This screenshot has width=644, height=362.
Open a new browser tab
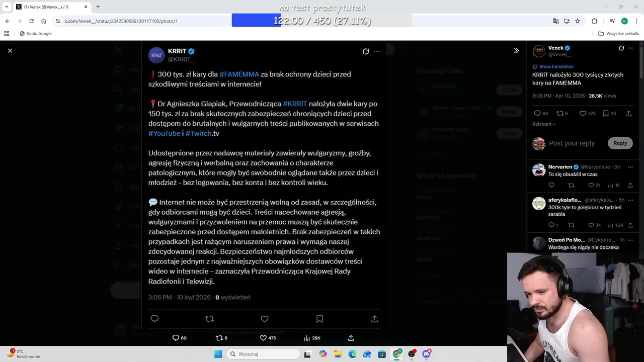tap(98, 7)
